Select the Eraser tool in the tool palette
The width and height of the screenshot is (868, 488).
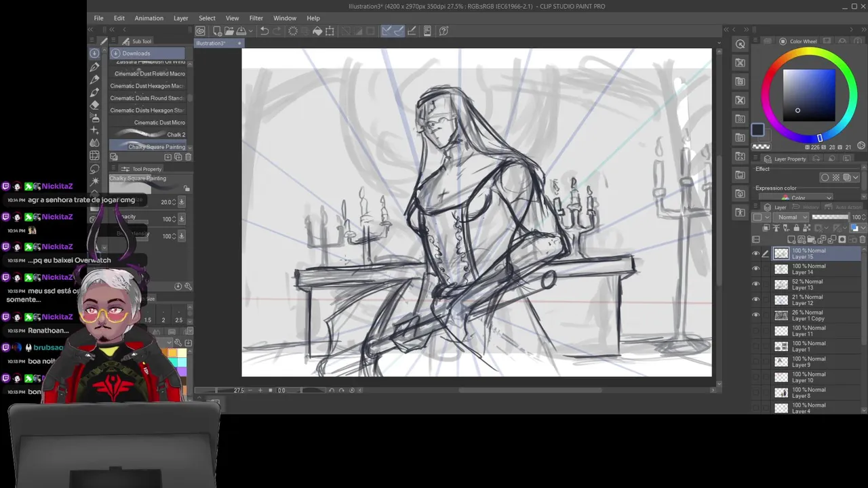[94, 104]
